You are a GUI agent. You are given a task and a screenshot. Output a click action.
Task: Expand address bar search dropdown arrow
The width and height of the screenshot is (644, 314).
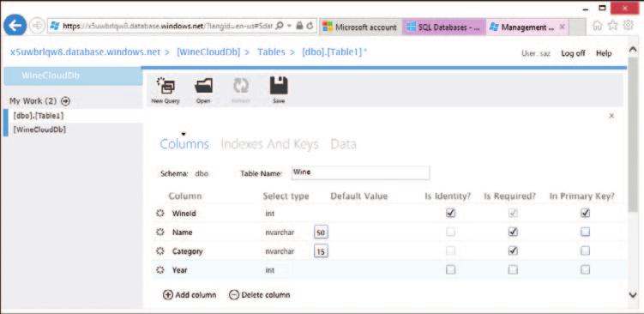(290, 26)
